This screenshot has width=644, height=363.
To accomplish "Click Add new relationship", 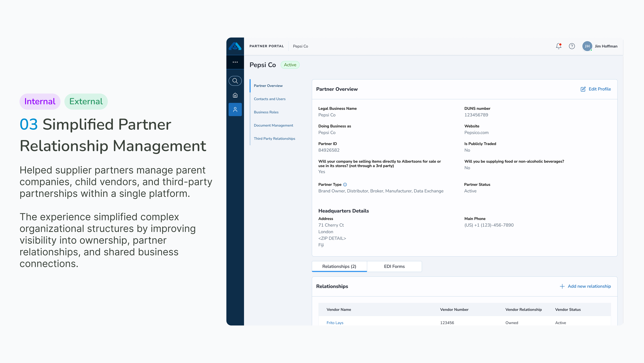I will tap(589, 286).
